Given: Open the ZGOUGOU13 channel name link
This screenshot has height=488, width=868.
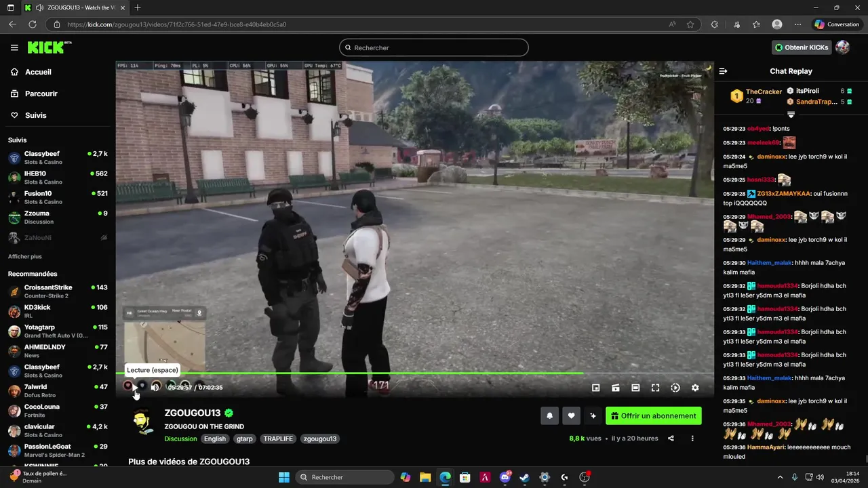Looking at the screenshot, I should 193,413.
